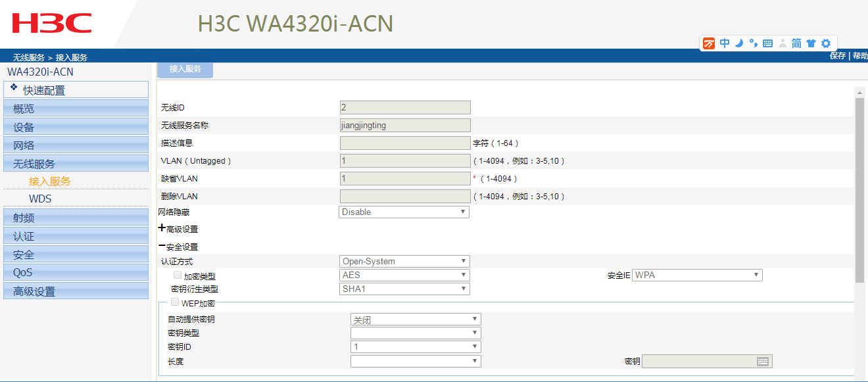
Task: Select WDS submenu item in sidebar
Action: [40, 199]
